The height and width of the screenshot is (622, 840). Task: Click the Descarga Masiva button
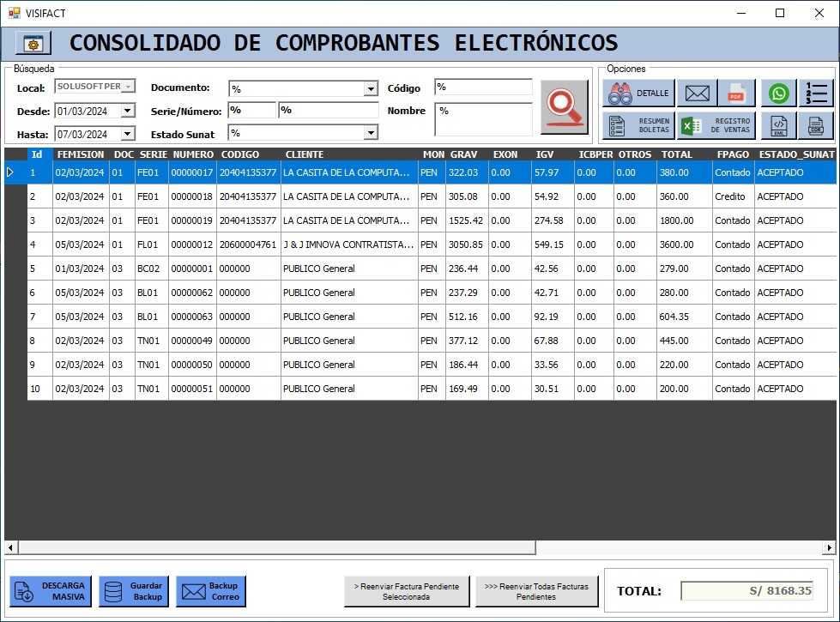(x=50, y=592)
